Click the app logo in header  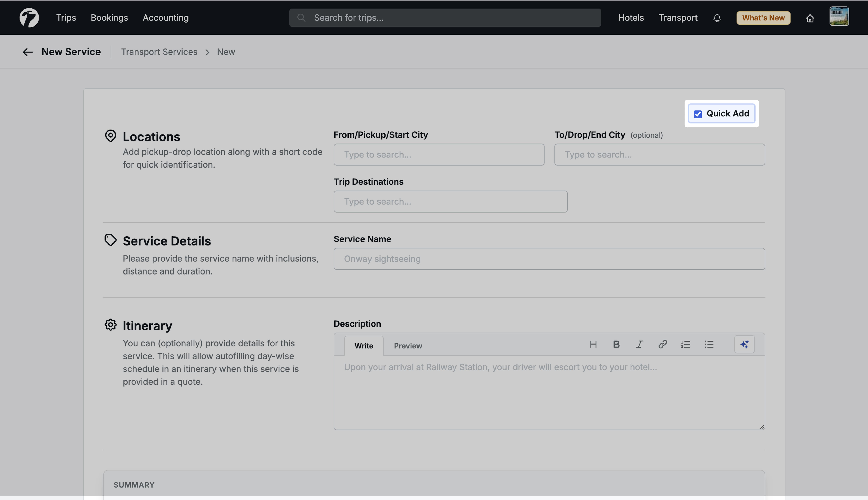coord(29,18)
